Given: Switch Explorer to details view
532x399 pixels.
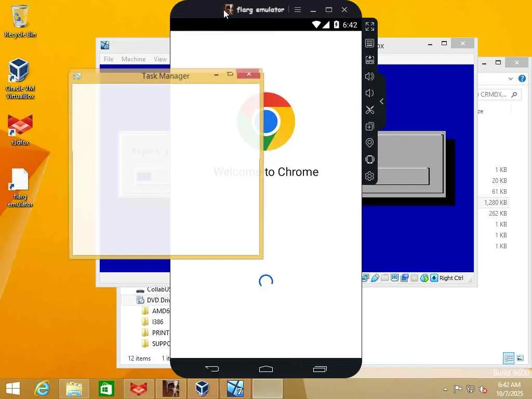Looking at the screenshot, I should pos(508,358).
